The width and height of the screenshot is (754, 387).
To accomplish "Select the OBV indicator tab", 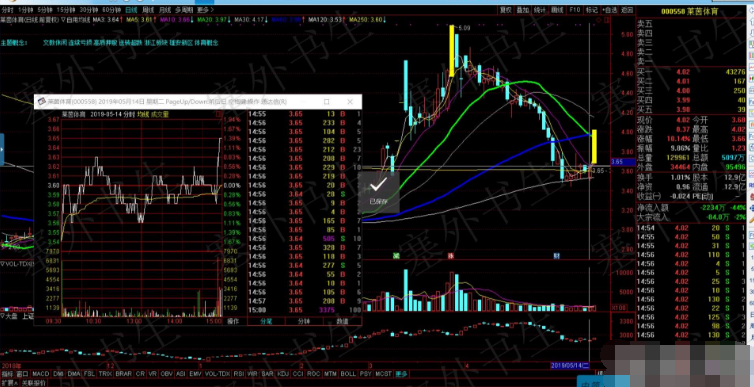I will point(166,374).
